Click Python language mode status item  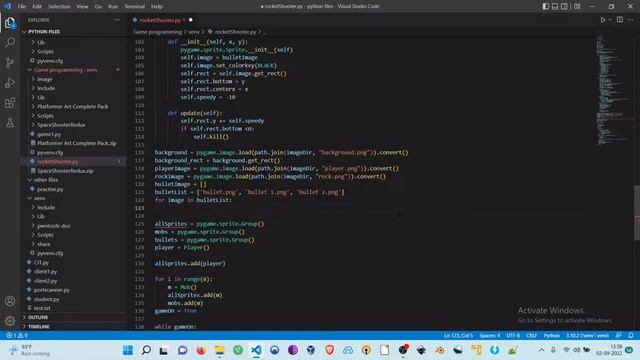point(551,336)
